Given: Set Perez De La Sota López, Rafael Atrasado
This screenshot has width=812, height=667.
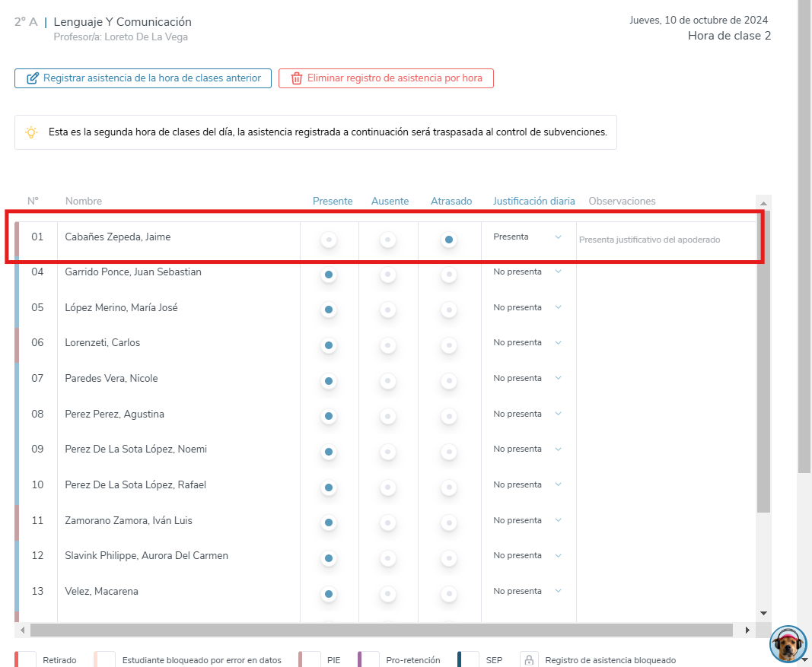Looking at the screenshot, I should [449, 488].
